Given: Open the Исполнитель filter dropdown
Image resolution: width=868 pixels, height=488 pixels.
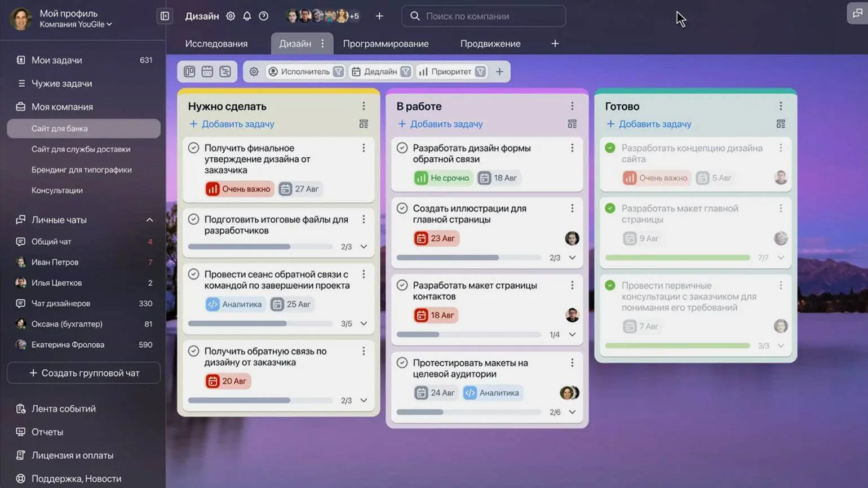Looking at the screenshot, I should point(305,72).
